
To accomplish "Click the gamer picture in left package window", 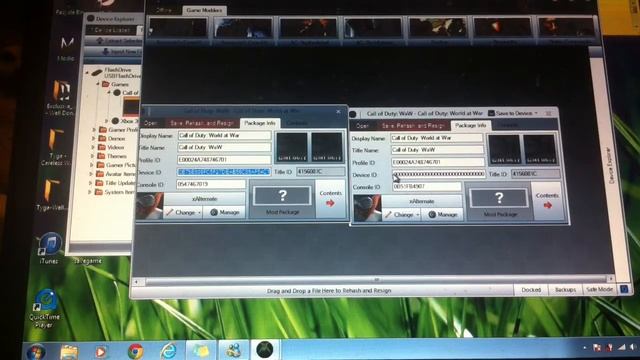I will (149, 206).
